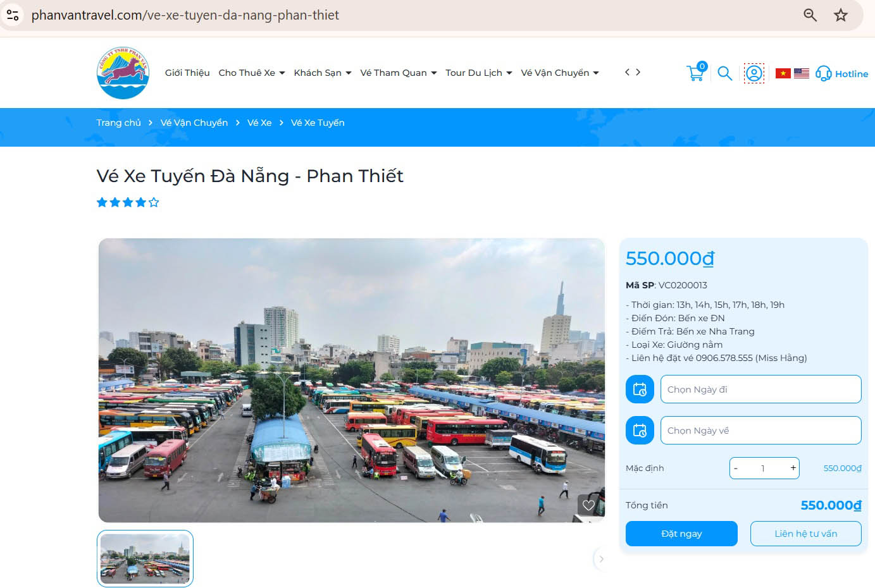Expand the Vé Vận Chuyển dropdown
This screenshot has height=588, width=875.
click(x=559, y=73)
